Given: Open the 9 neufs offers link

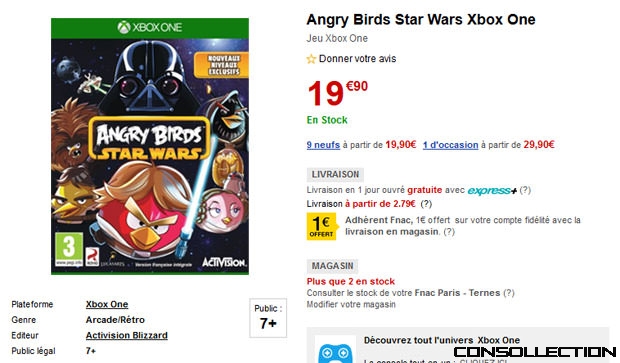Looking at the screenshot, I should (323, 145).
